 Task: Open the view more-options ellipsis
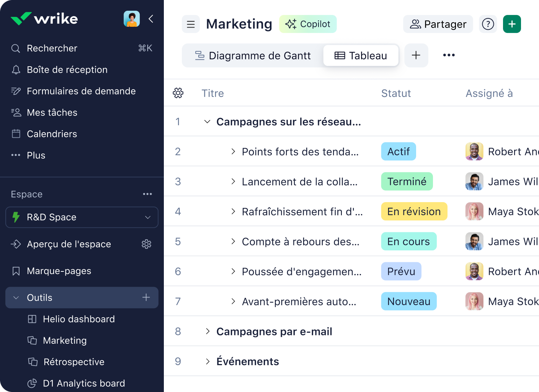[x=449, y=55]
